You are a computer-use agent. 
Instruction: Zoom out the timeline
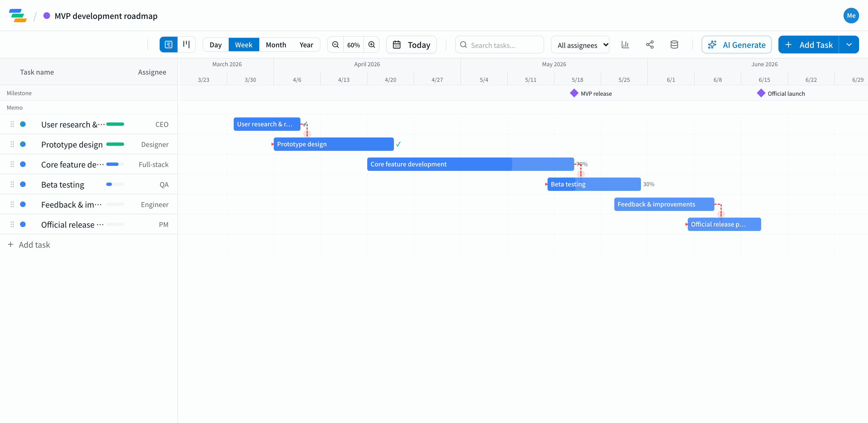[x=336, y=45]
